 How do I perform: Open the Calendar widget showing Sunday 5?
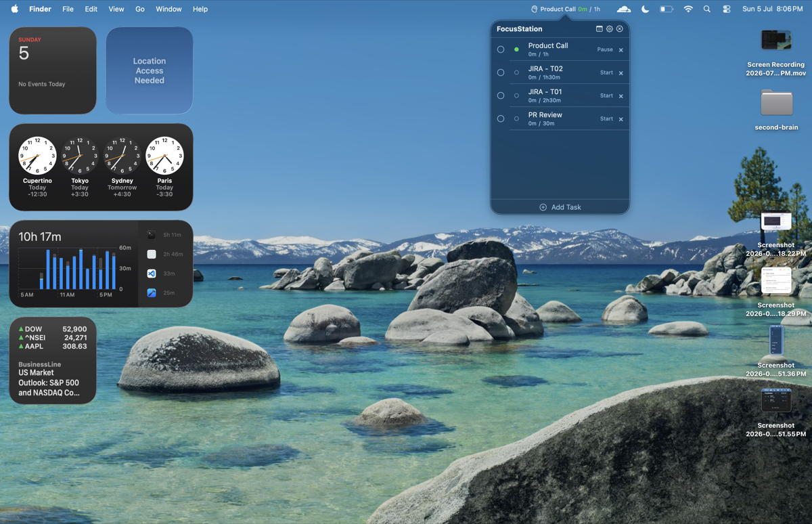[53, 70]
